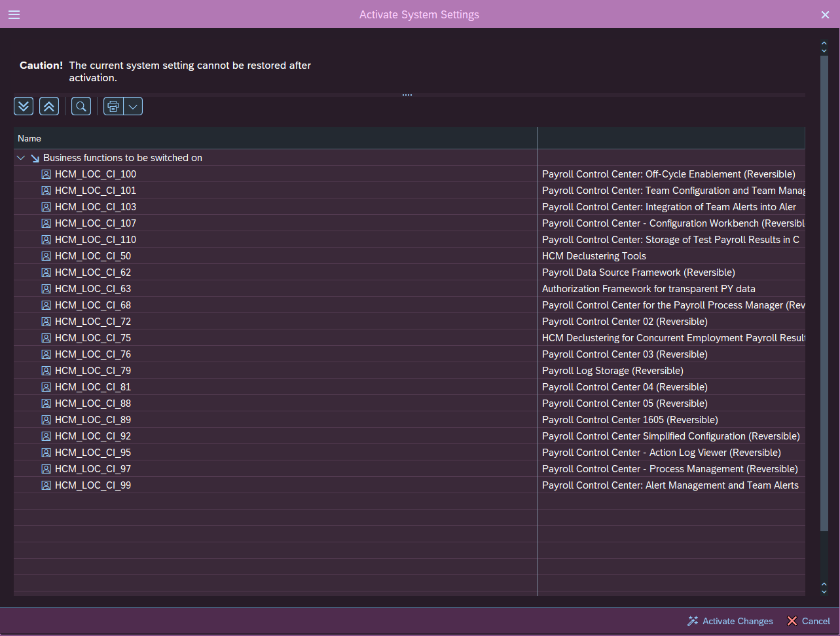Image resolution: width=840 pixels, height=636 pixels.
Task: Select the HCM_LOC_CI_89 row
Action: 93,420
